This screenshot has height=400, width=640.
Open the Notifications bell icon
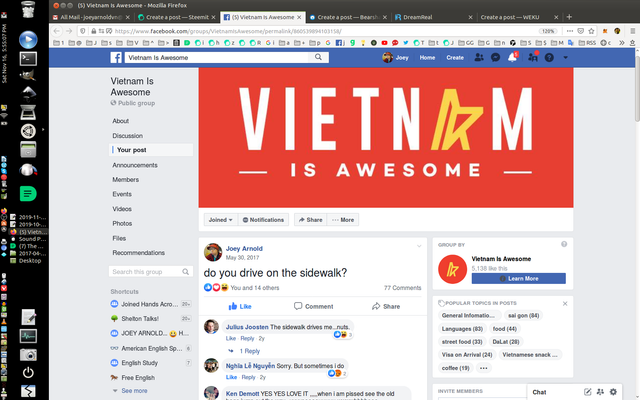pyautogui.click(x=512, y=58)
